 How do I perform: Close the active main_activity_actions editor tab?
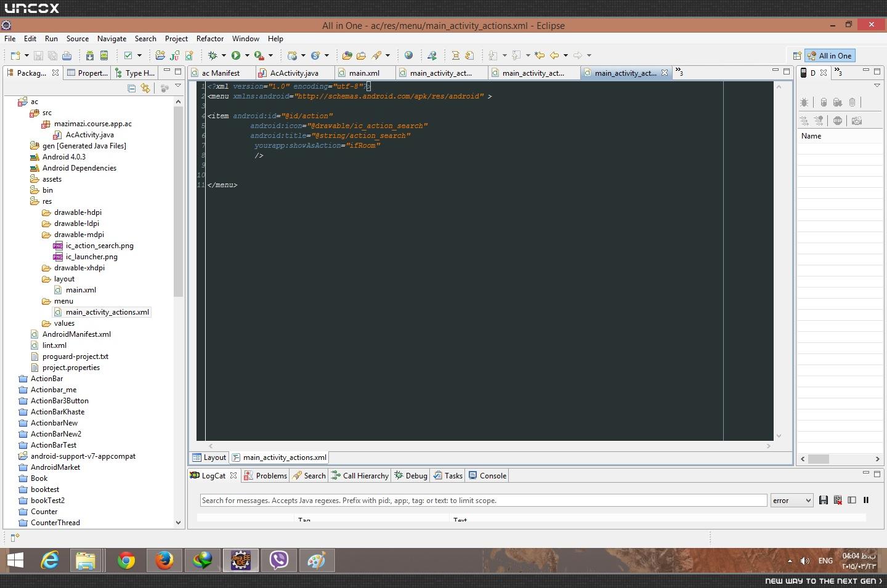pyautogui.click(x=665, y=73)
